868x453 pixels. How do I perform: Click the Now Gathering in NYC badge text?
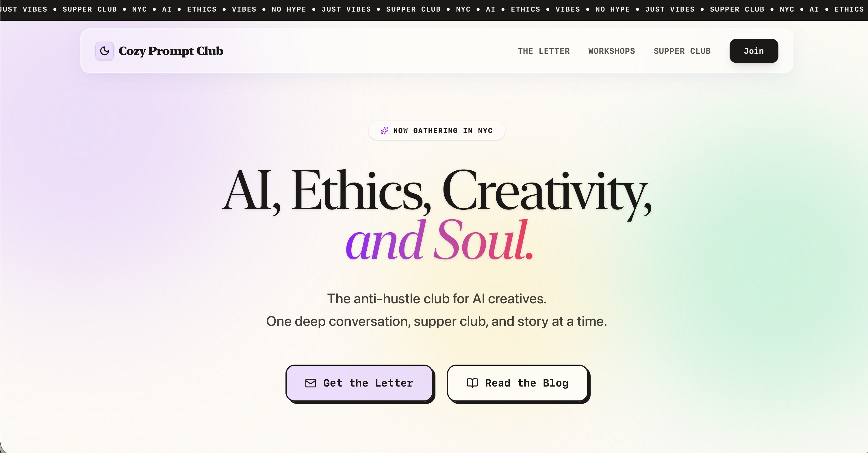point(443,131)
